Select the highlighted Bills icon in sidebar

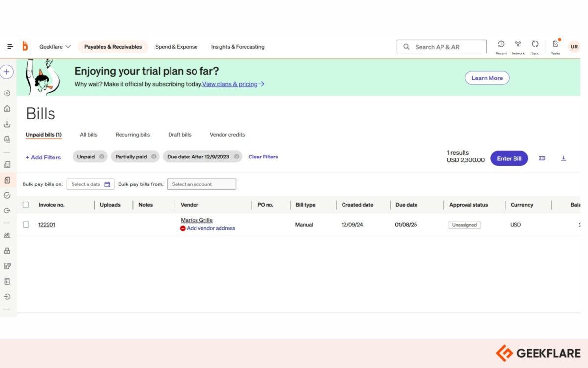click(7, 180)
